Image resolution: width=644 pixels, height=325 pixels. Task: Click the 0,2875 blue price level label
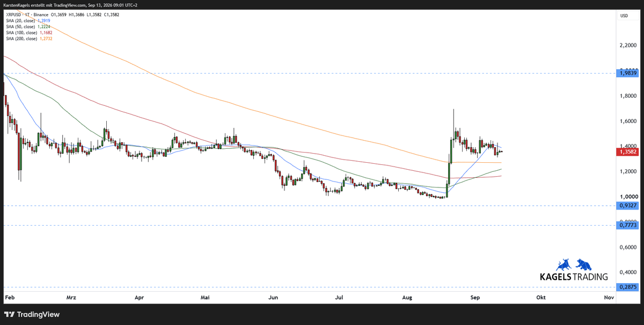pos(627,287)
